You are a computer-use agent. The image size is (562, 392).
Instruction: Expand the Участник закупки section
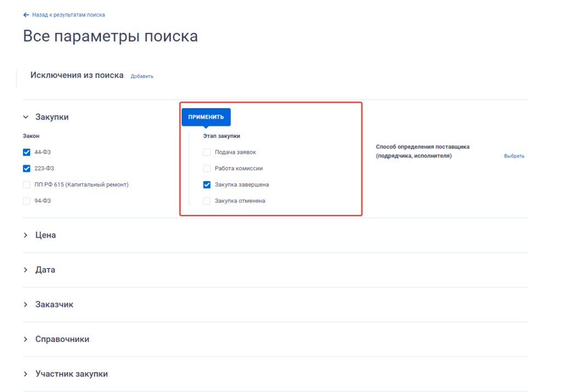[71, 374]
